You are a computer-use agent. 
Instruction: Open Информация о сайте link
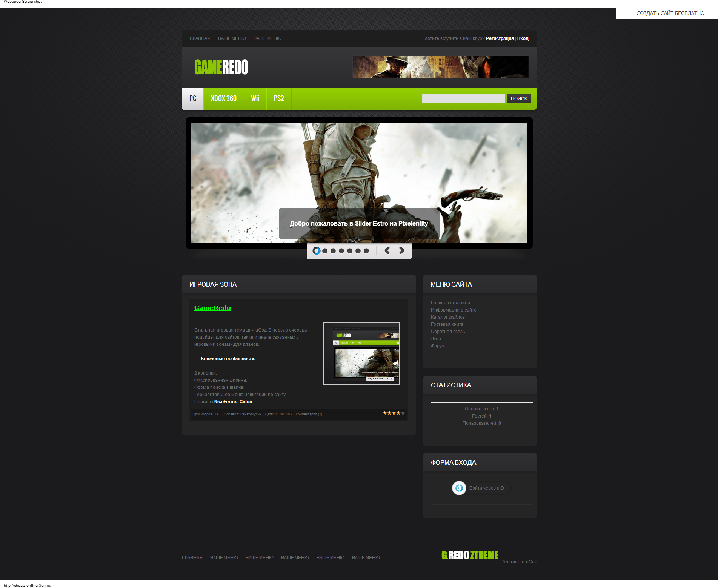454,310
